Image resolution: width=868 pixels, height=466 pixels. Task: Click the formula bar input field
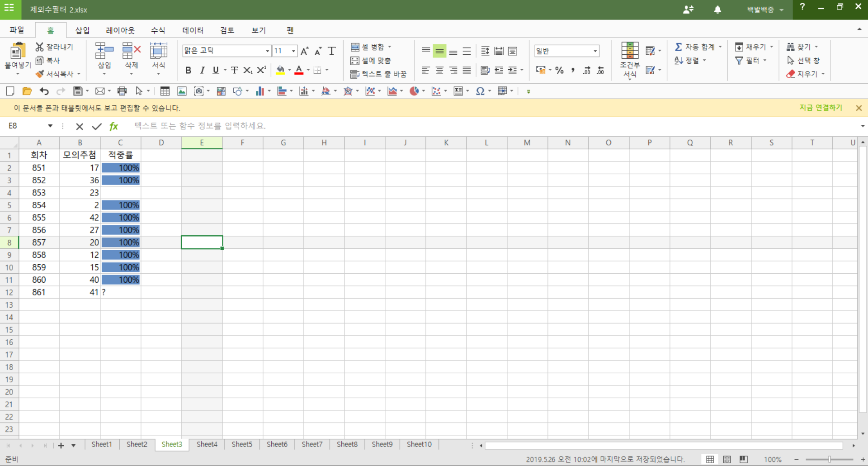click(452, 126)
